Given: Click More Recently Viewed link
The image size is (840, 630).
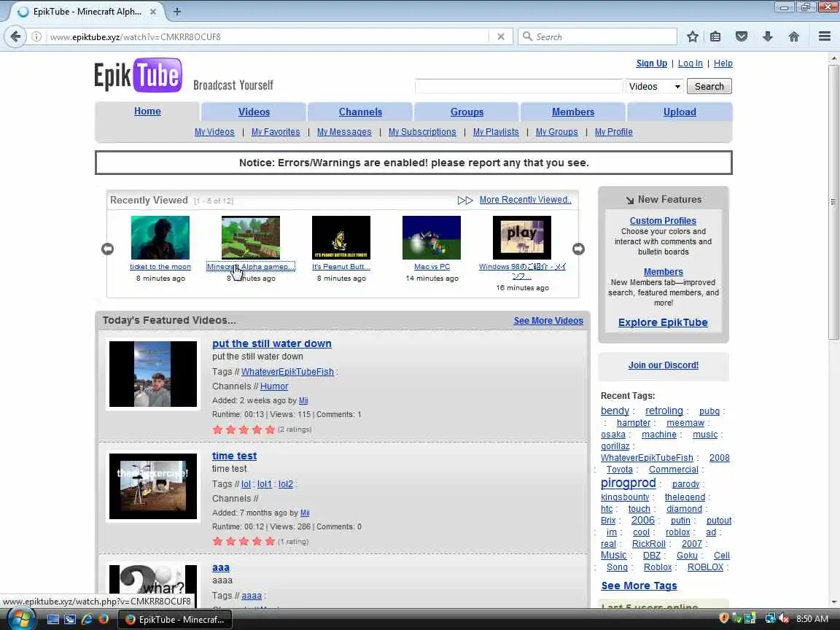Looking at the screenshot, I should [x=525, y=200].
